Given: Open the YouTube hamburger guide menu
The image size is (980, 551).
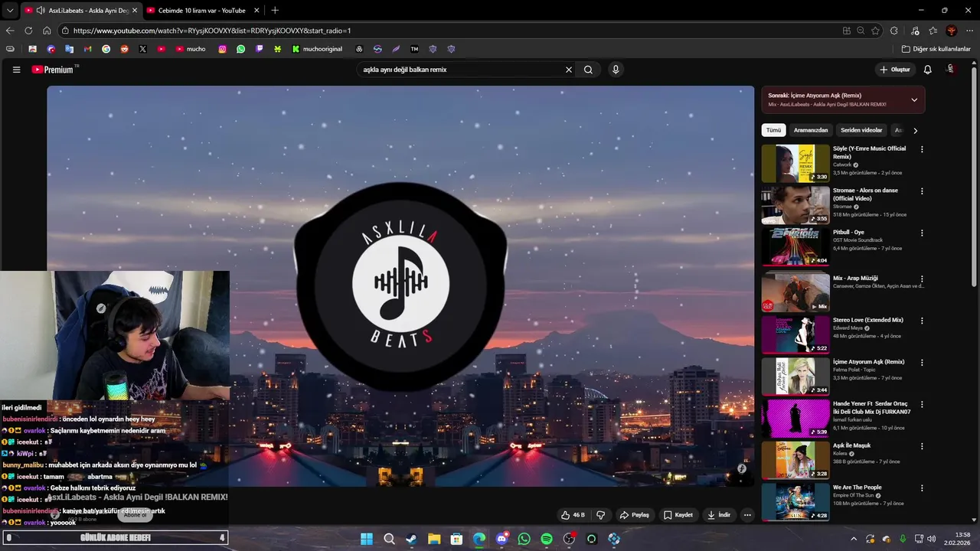Looking at the screenshot, I should coord(16,70).
